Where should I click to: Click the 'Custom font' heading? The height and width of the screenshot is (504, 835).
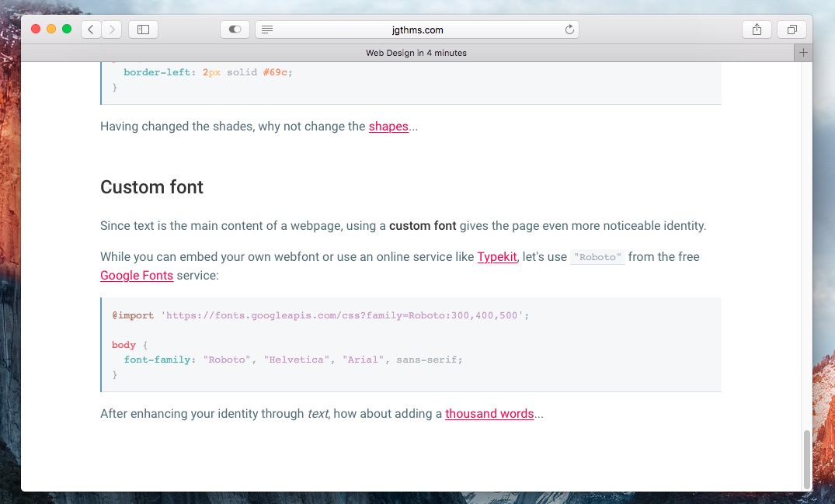tap(151, 187)
